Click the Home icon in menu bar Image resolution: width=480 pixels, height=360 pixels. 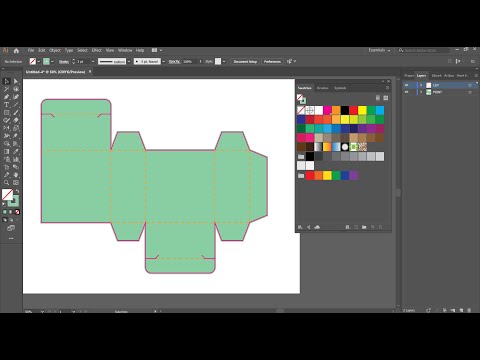coord(16,51)
